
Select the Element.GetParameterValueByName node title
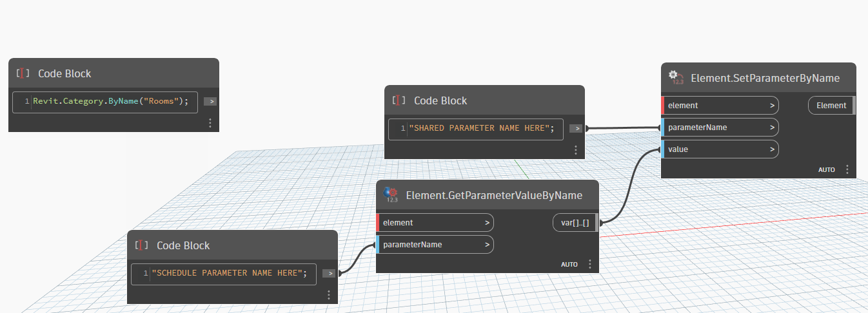[x=494, y=195]
